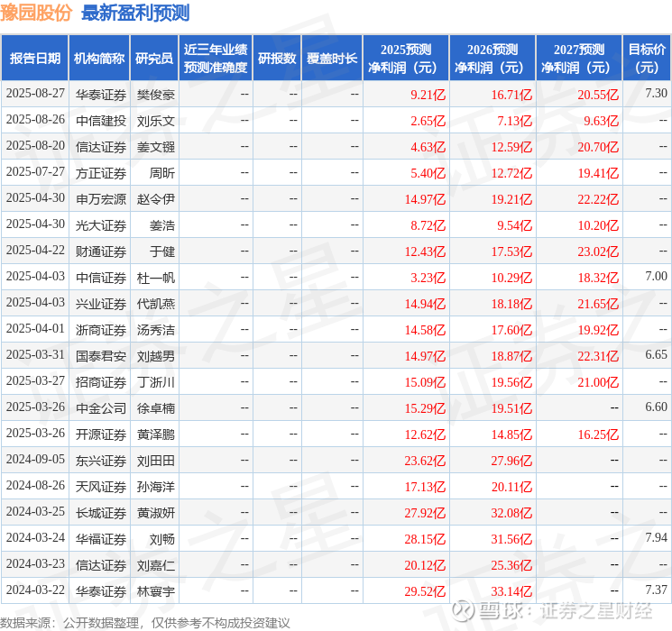Image resolution: width=672 pixels, height=631 pixels.
Task: Click target price 7.30
Action: point(656,94)
